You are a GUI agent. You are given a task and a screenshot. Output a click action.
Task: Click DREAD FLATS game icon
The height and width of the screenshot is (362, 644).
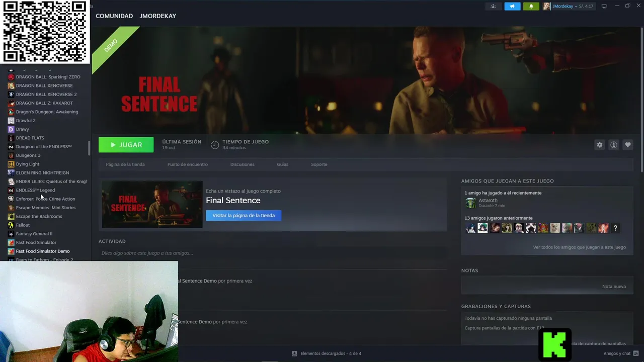pos(11,138)
